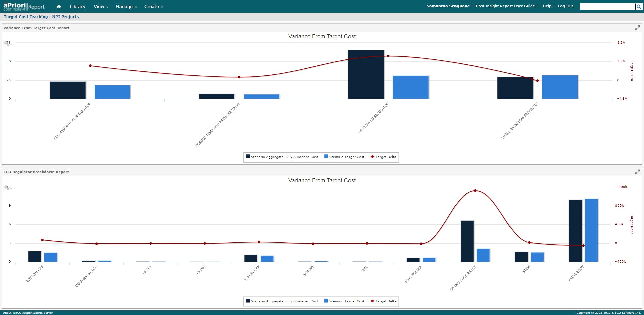Toggle Scenario Target Cost series in top legend
This screenshot has height=315, width=644.
tap(344, 157)
